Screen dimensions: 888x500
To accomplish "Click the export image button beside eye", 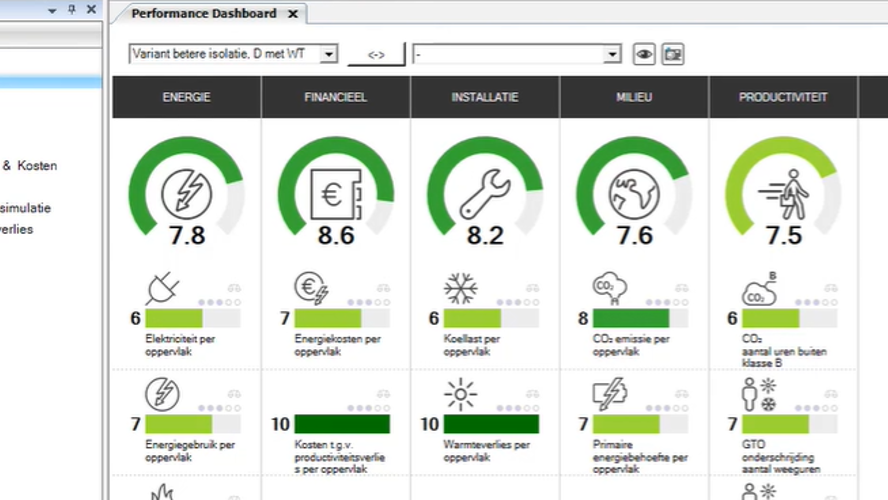I will point(673,54).
